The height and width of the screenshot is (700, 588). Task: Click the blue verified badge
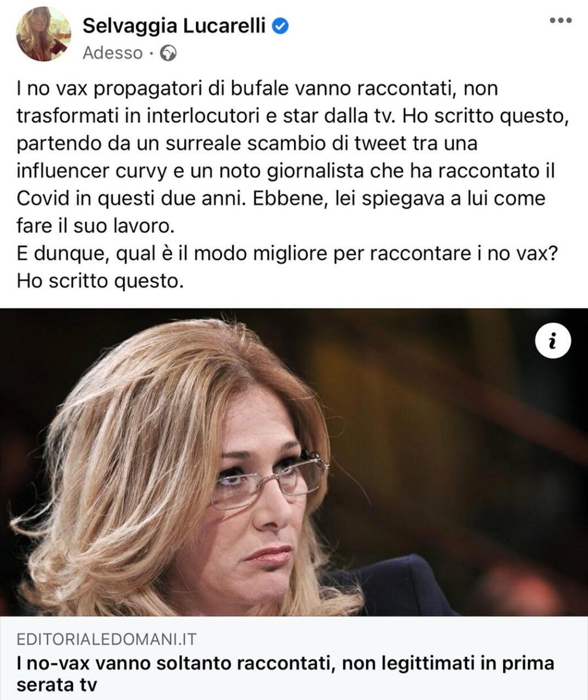280,25
